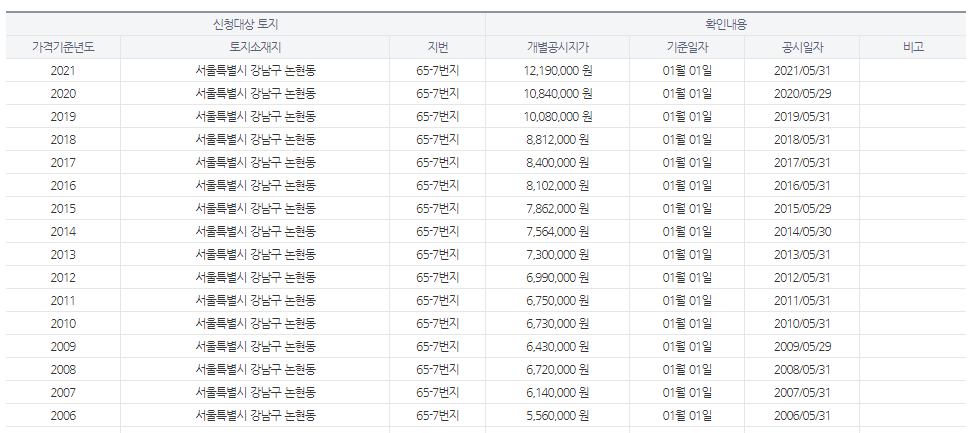Select the year cell 2017
This screenshot has width=971, height=433.
click(x=63, y=162)
